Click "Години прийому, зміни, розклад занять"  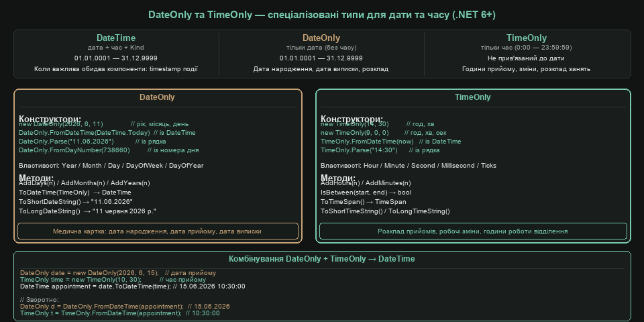pyautogui.click(x=526, y=69)
